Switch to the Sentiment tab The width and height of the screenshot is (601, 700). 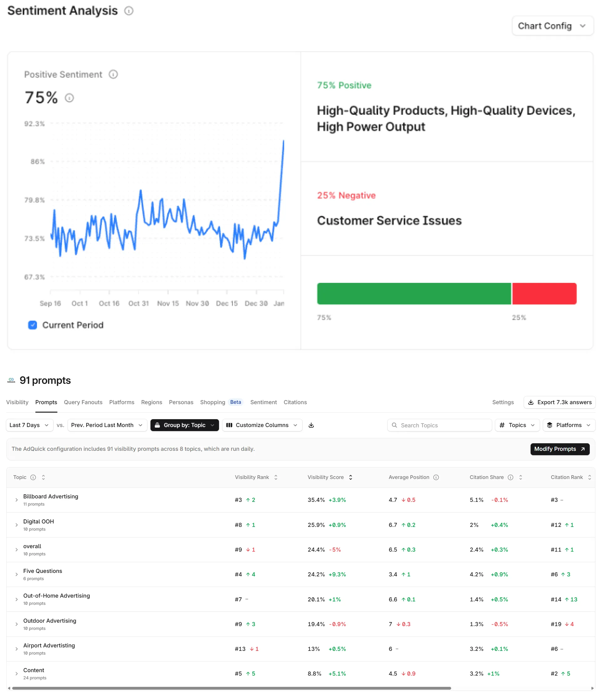click(x=263, y=402)
